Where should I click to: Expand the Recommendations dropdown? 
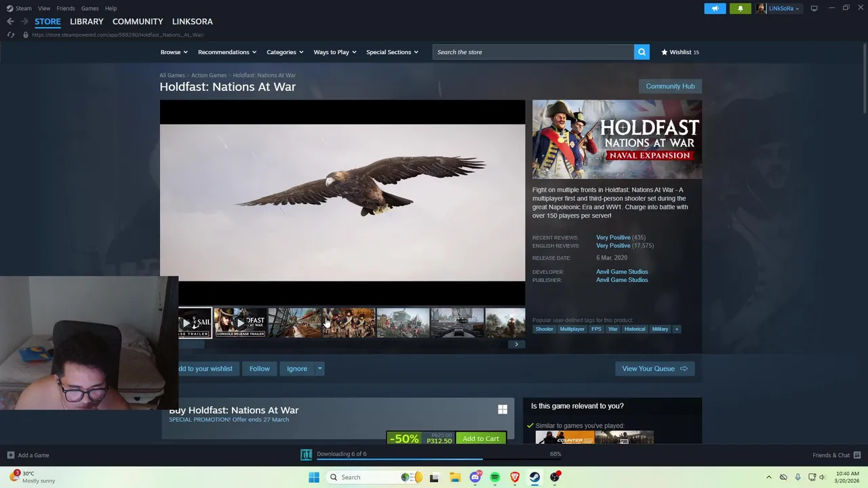pyautogui.click(x=227, y=52)
